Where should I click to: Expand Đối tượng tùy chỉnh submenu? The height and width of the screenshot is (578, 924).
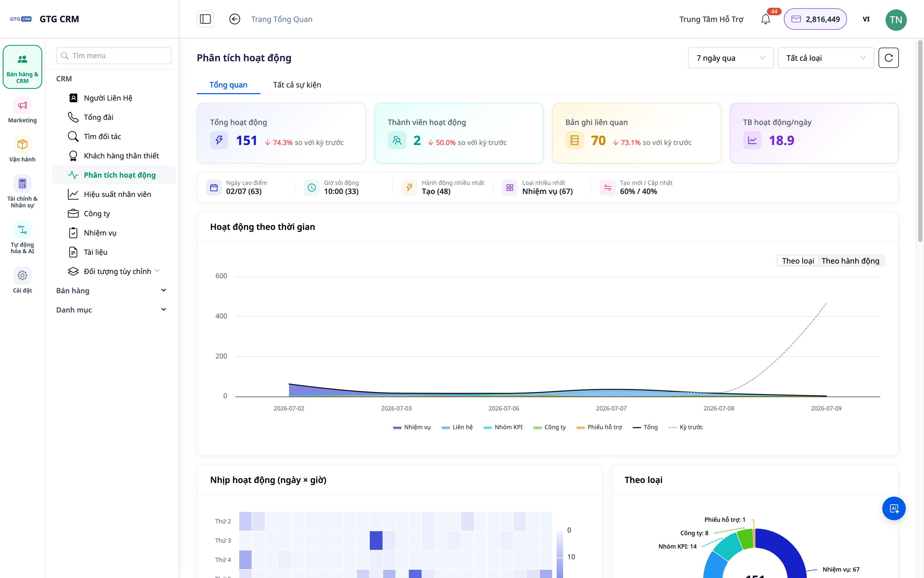pos(114,271)
